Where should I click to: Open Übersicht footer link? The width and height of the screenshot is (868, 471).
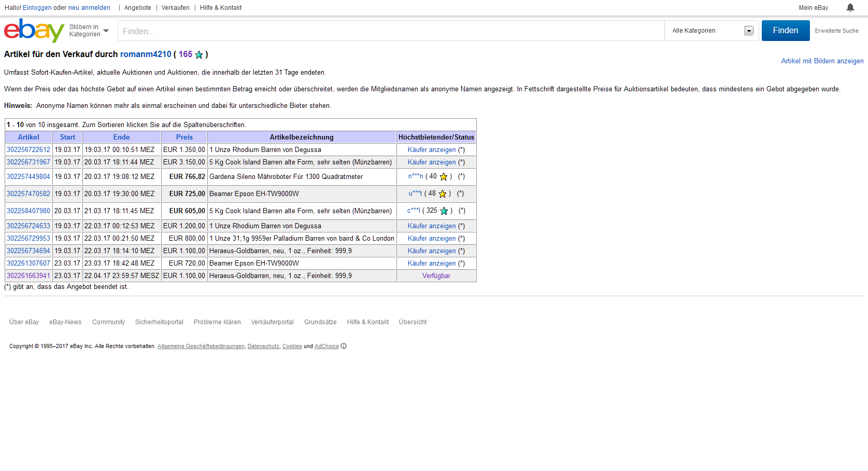[413, 322]
